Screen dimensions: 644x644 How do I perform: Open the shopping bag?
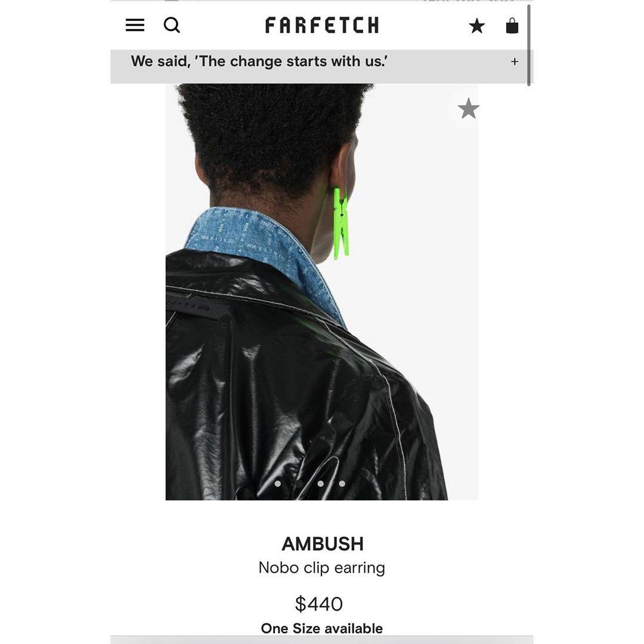coord(512,26)
